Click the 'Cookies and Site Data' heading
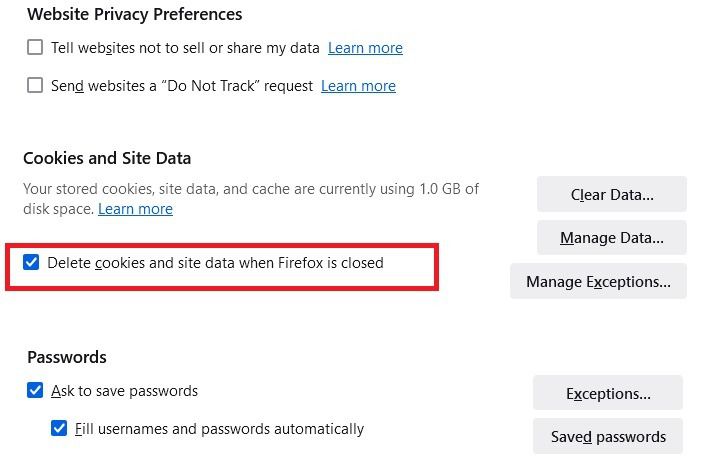This screenshot has width=708, height=457. click(107, 158)
